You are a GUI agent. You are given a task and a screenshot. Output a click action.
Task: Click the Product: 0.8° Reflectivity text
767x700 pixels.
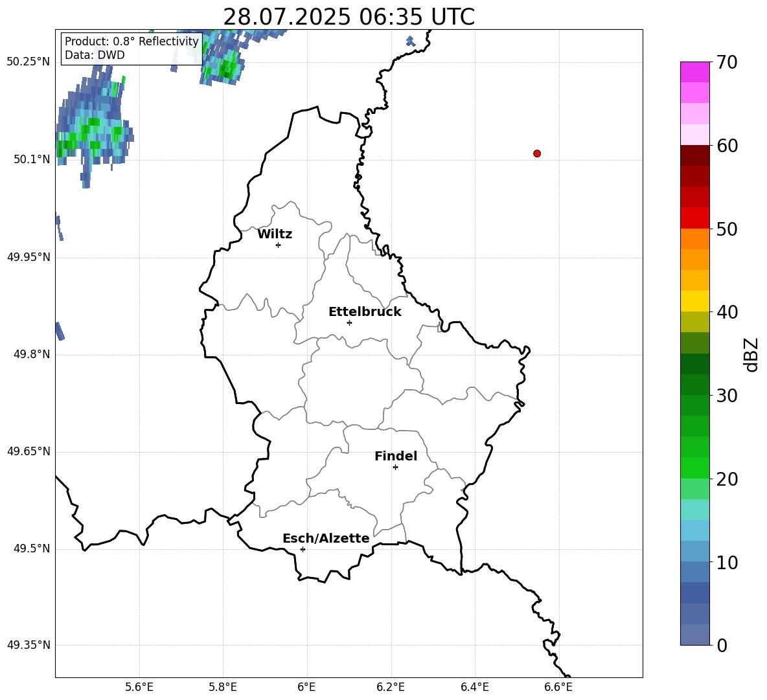pyautogui.click(x=132, y=41)
